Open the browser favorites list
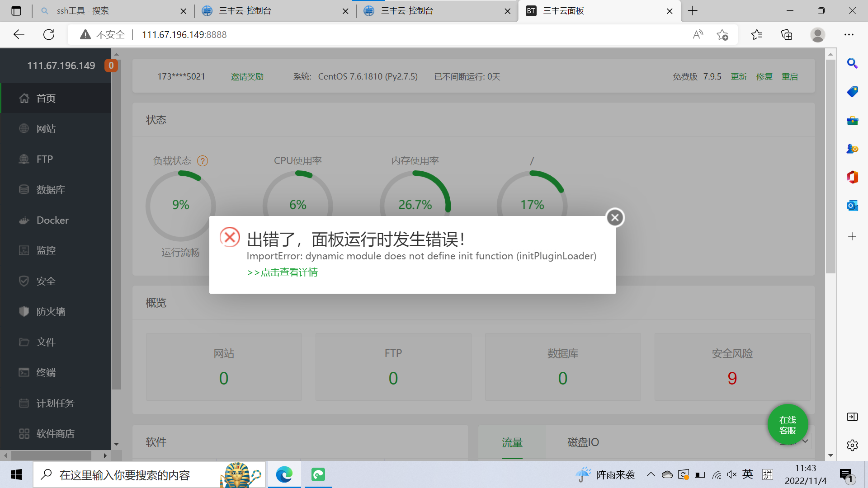The image size is (868, 488). pyautogui.click(x=757, y=34)
